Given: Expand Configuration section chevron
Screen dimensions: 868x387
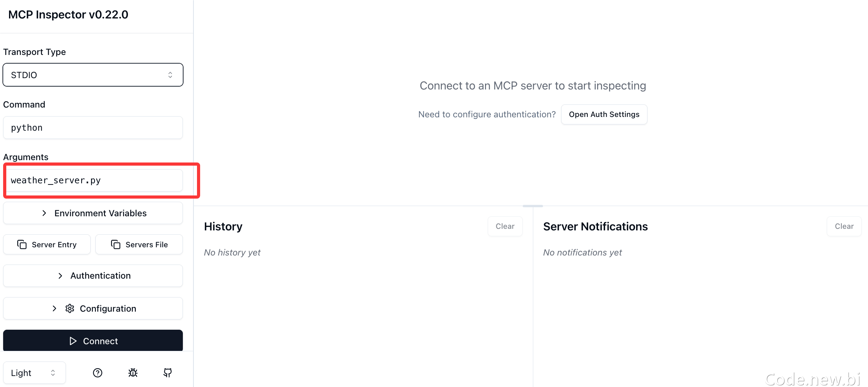Looking at the screenshot, I should coord(55,309).
